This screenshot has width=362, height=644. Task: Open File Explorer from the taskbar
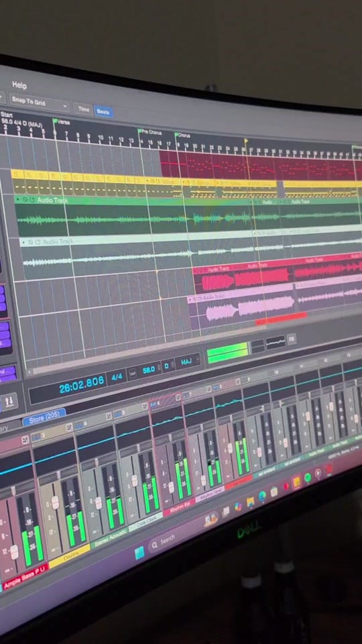click(250, 502)
